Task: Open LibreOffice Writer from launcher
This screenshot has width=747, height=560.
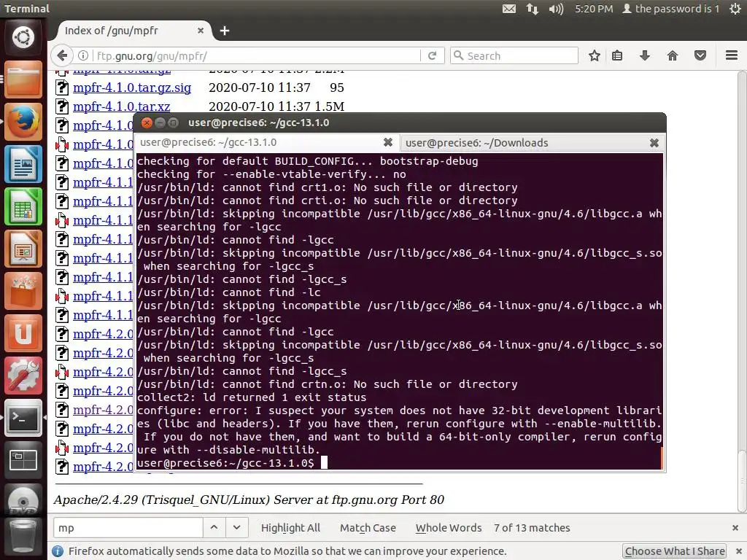Action: 23,164
